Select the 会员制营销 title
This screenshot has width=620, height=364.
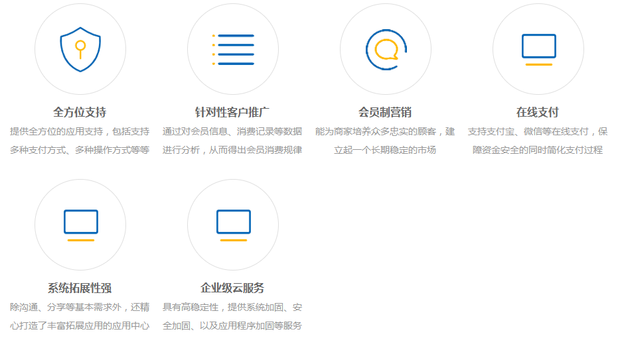[x=385, y=112]
